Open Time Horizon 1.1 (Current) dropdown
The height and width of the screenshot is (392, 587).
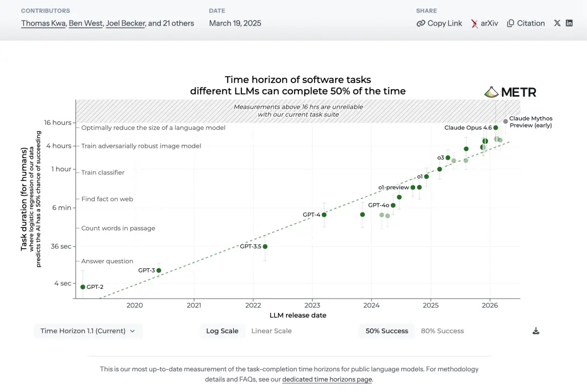(x=88, y=331)
